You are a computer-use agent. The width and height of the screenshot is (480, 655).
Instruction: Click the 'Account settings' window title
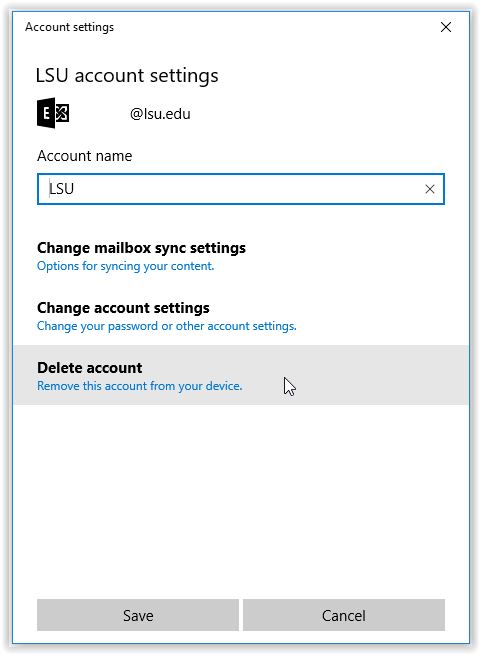click(x=69, y=27)
